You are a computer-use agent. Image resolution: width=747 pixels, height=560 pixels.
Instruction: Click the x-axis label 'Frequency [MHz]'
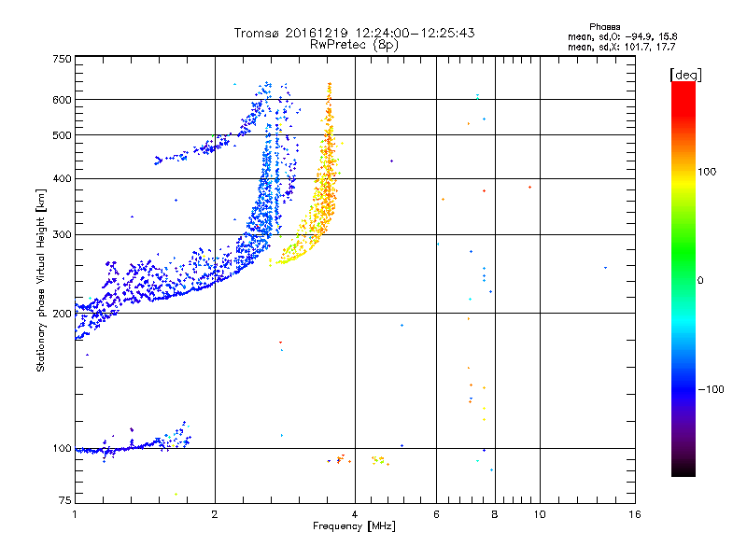click(x=354, y=526)
